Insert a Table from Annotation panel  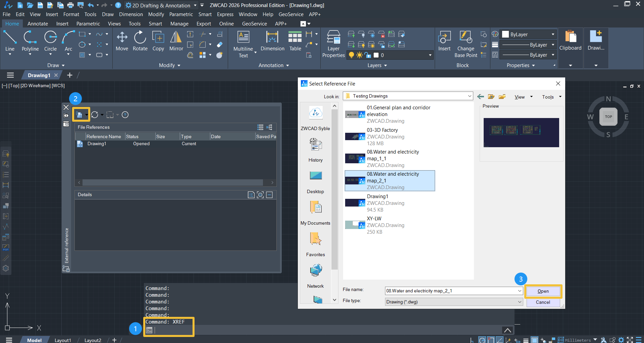point(295,41)
